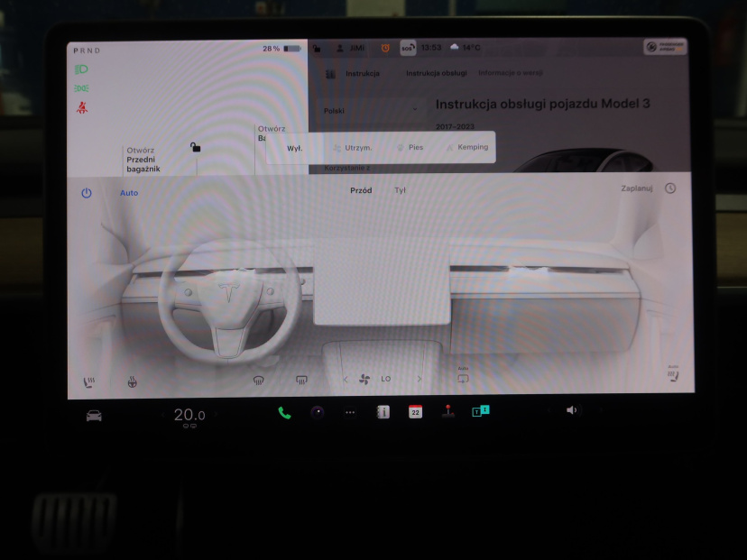Image resolution: width=747 pixels, height=560 pixels.
Task: Select Wył. climate keep mode
Action: [x=294, y=148]
